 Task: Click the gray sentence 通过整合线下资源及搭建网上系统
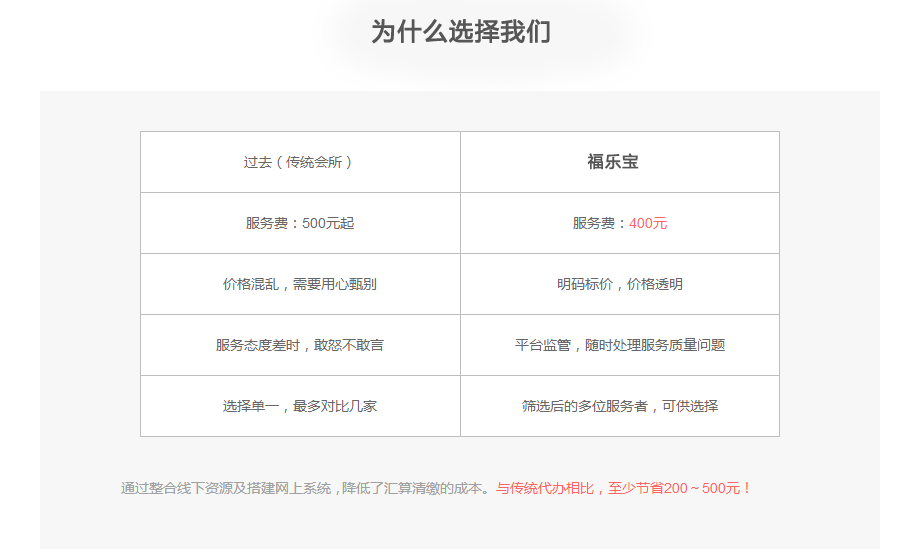pos(226,488)
